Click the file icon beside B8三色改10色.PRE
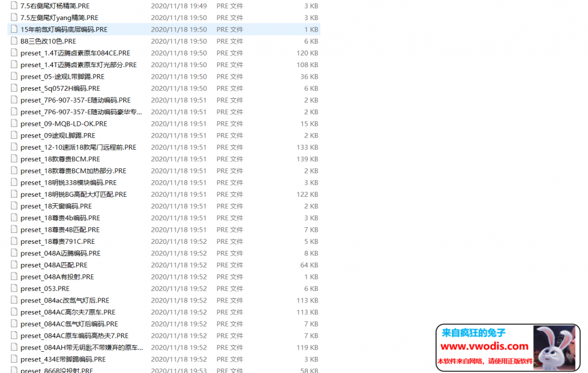The image size is (588, 373). [14, 41]
